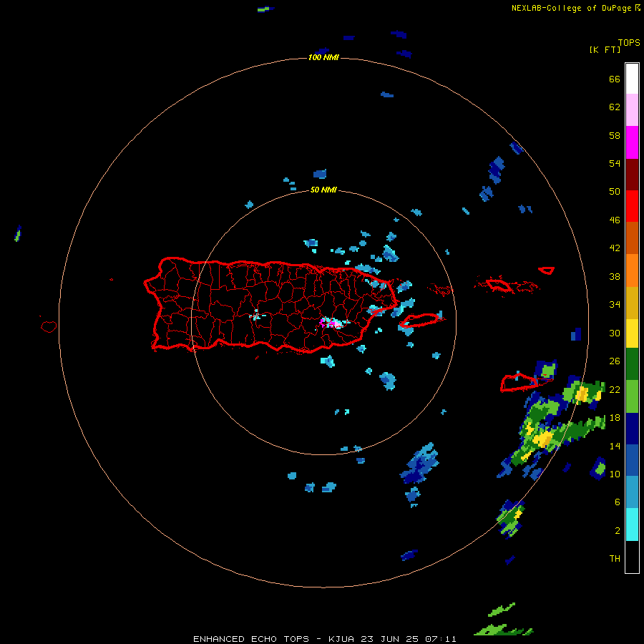Click the bright red legend swatch
This screenshot has width=644, height=644.
pyautogui.click(x=632, y=206)
